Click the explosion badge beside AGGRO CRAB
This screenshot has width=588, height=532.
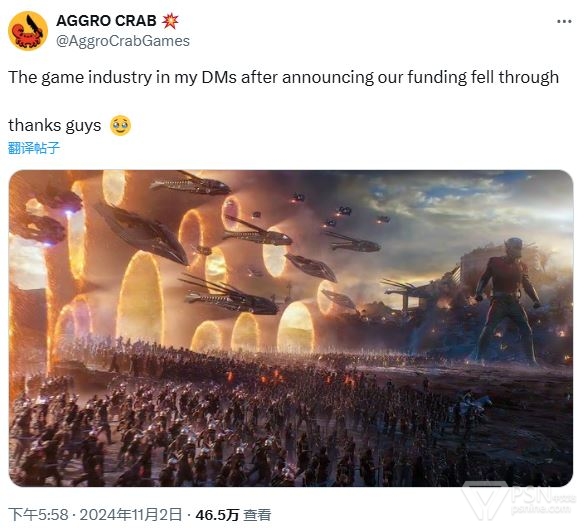coord(170,21)
